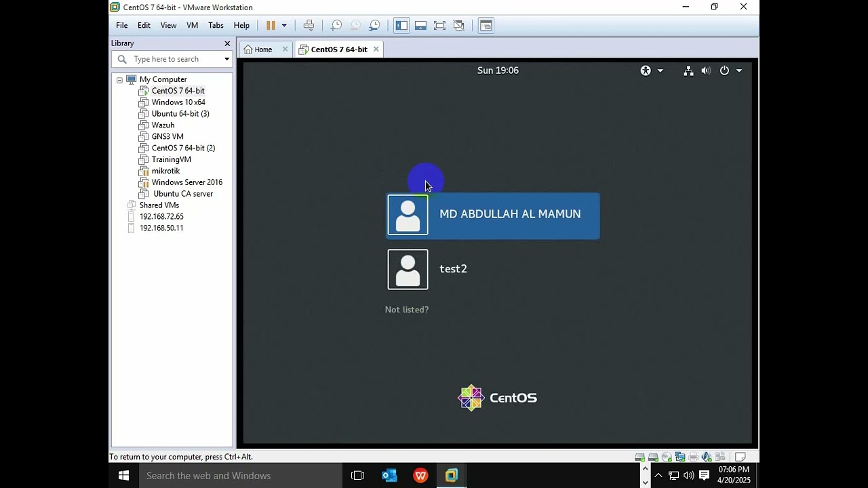Toggle the thumbnail bar view button
This screenshot has width=868, height=488.
point(420,25)
